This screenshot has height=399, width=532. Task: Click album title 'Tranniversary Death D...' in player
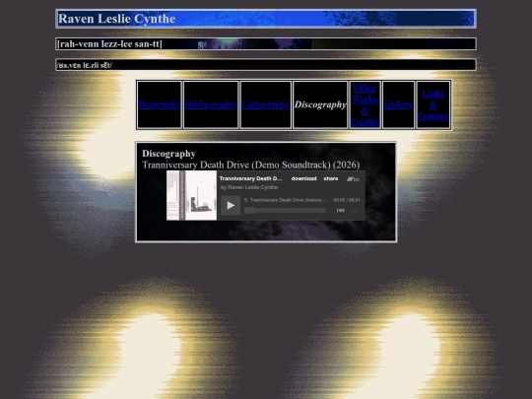[x=251, y=178]
